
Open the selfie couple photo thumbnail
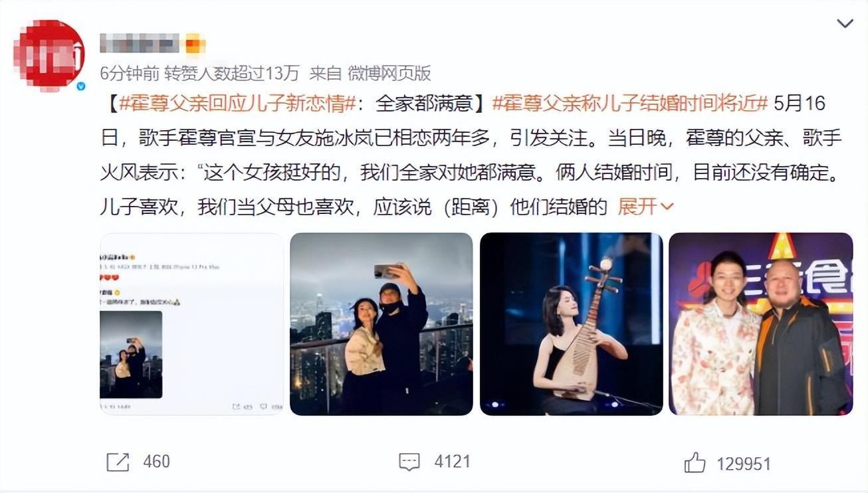tap(381, 324)
